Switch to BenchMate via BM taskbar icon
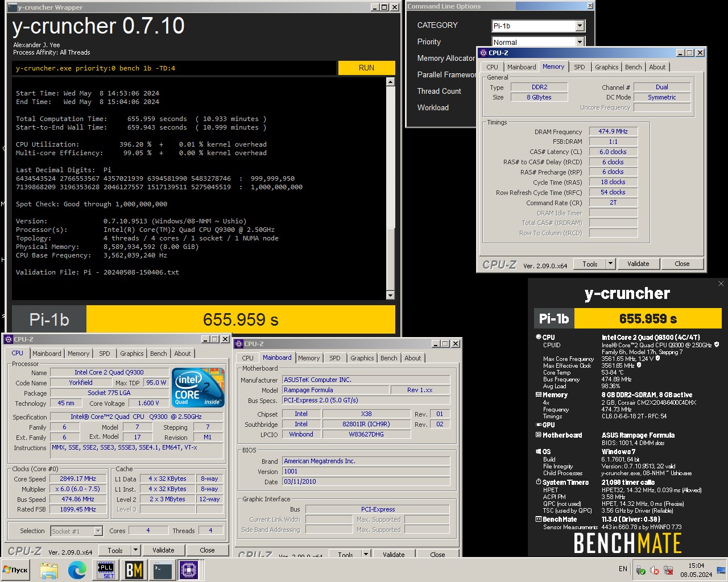This screenshot has width=728, height=582. (134, 570)
